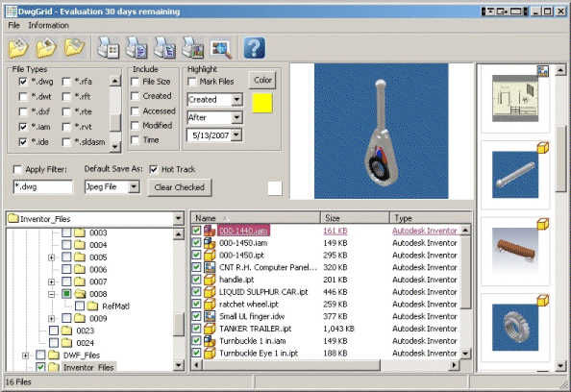Uncheck the *.dwg file type
The image size is (571, 392).
(23, 82)
